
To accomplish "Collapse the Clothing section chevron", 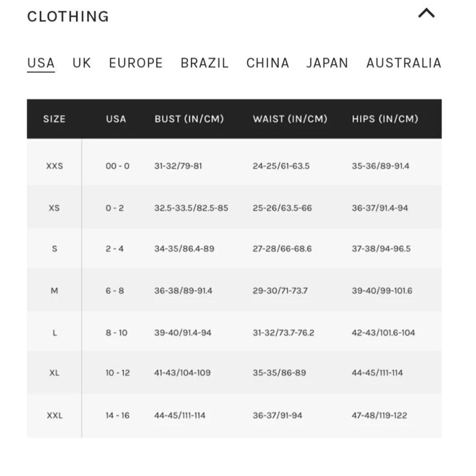I will pyautogui.click(x=427, y=13).
